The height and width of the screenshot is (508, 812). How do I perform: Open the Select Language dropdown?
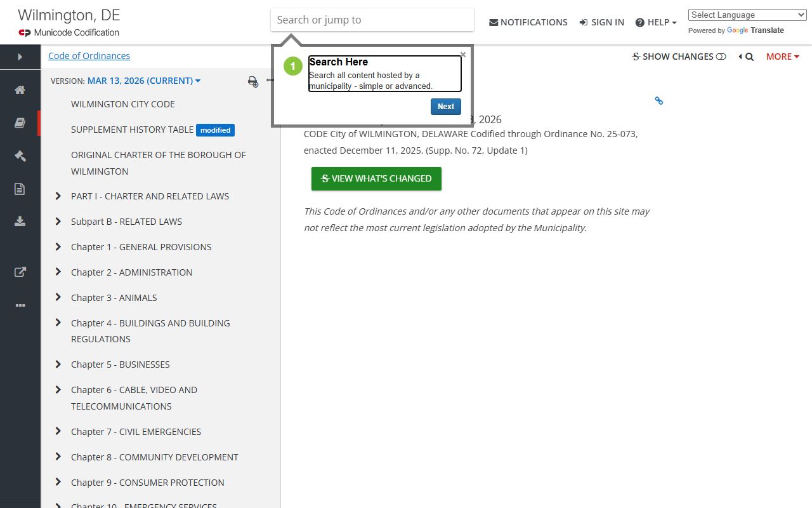[x=747, y=15]
